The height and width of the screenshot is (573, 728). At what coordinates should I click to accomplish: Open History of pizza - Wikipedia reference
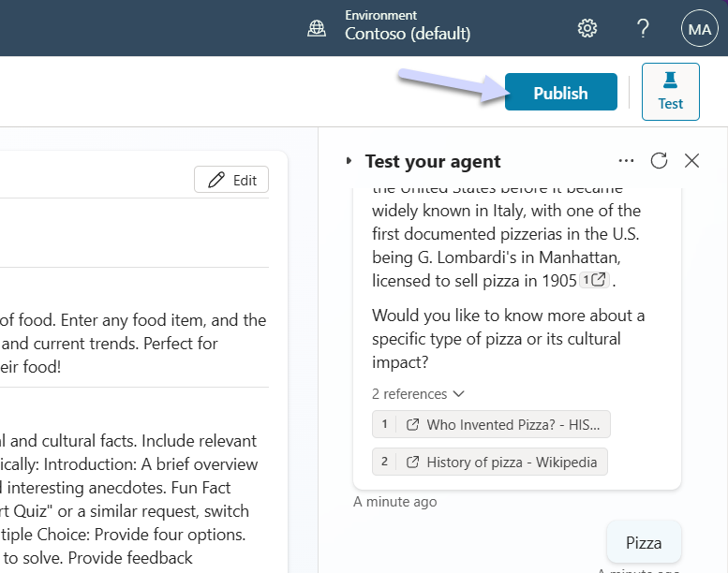click(490, 462)
